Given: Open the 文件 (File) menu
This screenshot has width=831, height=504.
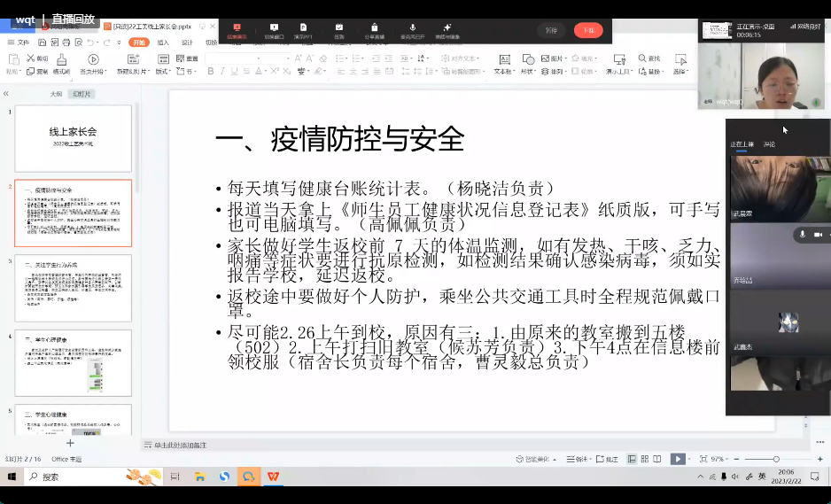Looking at the screenshot, I should tap(19, 43).
